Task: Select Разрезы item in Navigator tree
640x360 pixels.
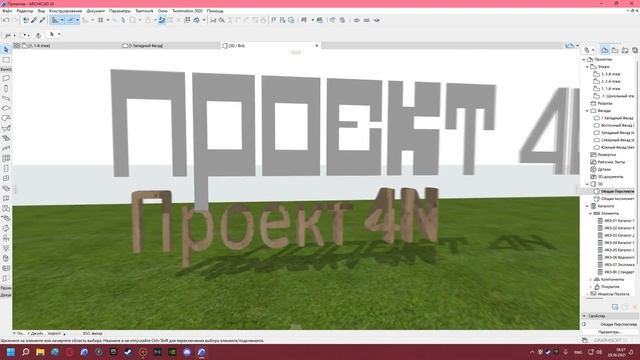Action: pos(604,103)
